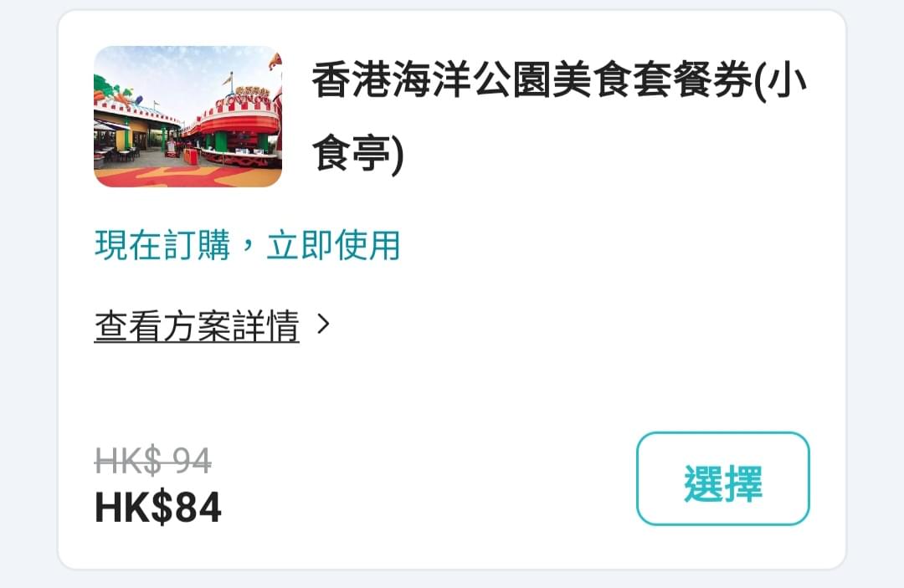Open the Ocean Park snack kiosk thumbnail
The width and height of the screenshot is (904, 588).
[188, 116]
